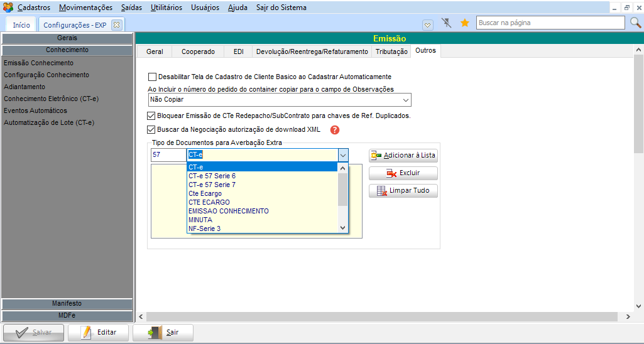The image size is (644, 344).
Task: Click Adicionar à Lista button
Action: 403,155
